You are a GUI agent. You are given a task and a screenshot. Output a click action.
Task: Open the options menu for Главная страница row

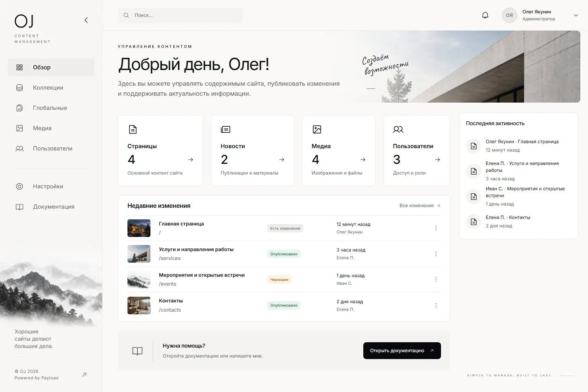(436, 228)
